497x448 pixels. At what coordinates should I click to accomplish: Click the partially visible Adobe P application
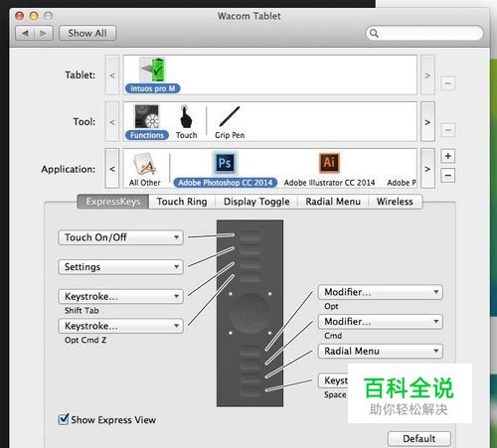click(x=402, y=183)
